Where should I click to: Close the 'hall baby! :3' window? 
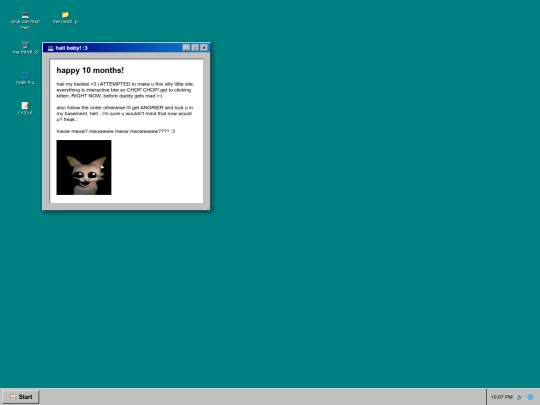204,48
